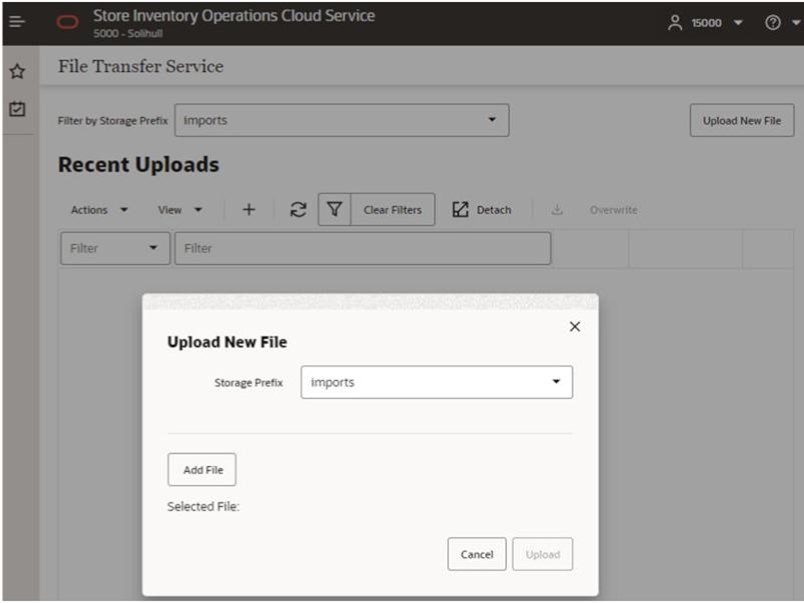Open the Filter column dropdown in the table
804x603 pixels.
113,248
